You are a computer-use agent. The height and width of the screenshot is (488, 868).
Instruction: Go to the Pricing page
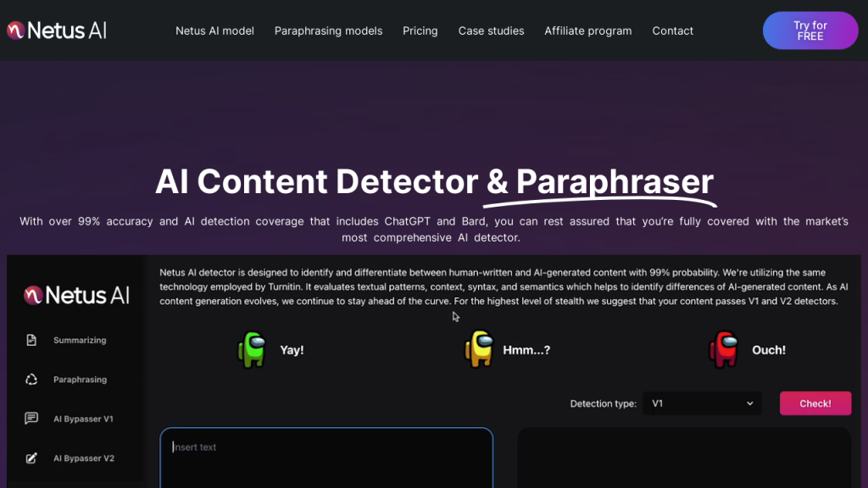point(420,31)
